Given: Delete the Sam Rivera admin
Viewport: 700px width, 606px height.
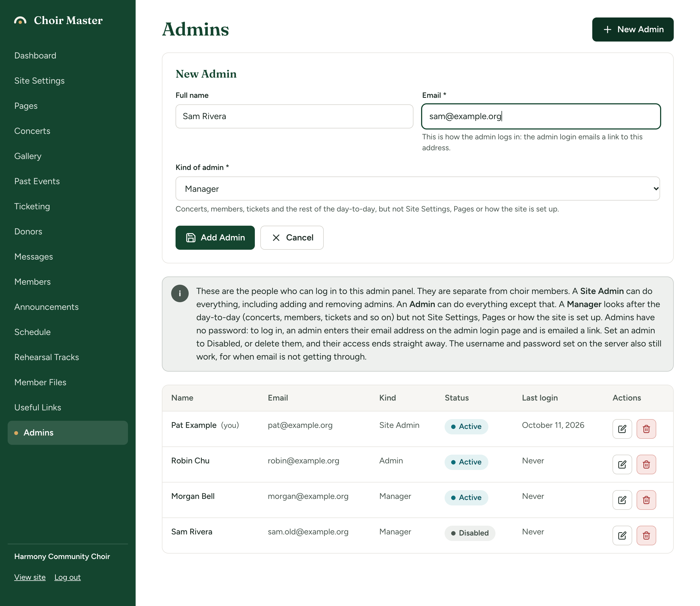Looking at the screenshot, I should pyautogui.click(x=646, y=535).
